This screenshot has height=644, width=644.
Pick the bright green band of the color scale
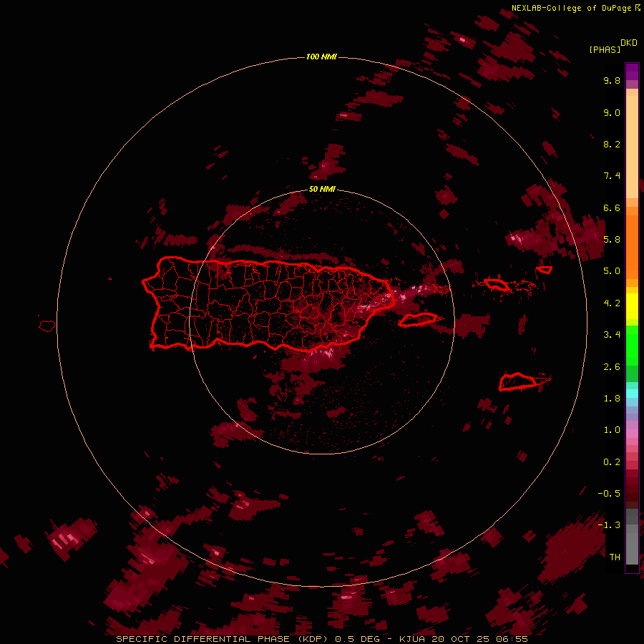coord(632,346)
